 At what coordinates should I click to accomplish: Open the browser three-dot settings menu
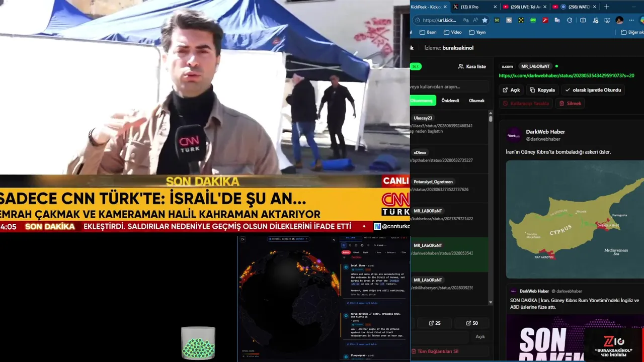point(631,20)
